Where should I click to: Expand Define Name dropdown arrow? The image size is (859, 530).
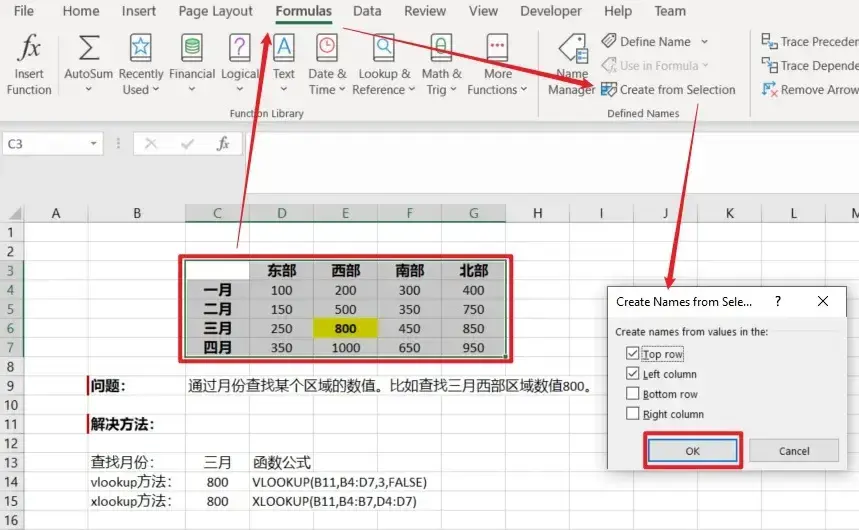(705, 42)
